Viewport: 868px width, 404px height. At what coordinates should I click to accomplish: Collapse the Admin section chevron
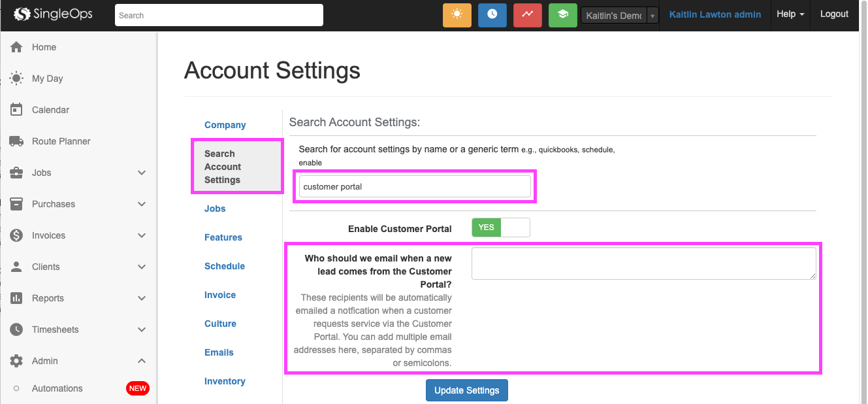pos(142,361)
